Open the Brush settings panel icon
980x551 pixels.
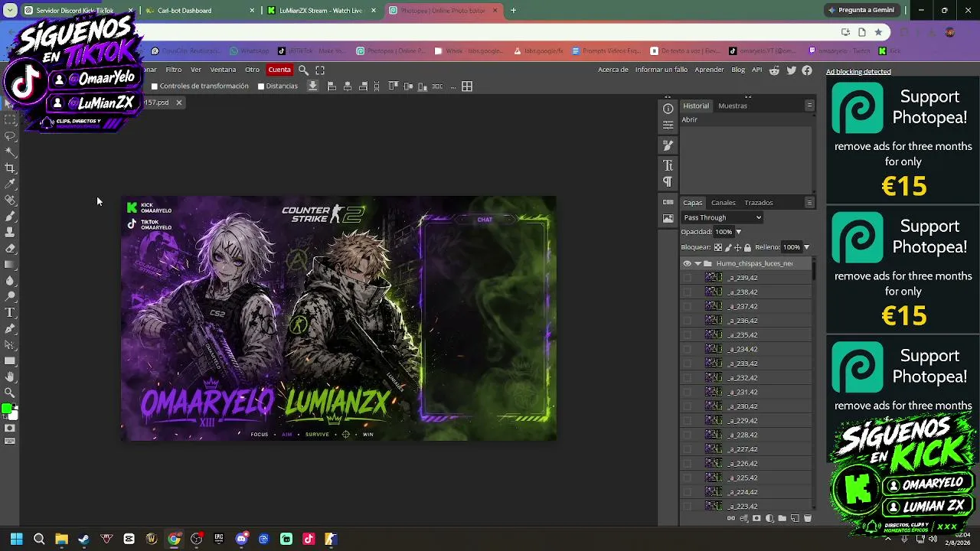[668, 145]
